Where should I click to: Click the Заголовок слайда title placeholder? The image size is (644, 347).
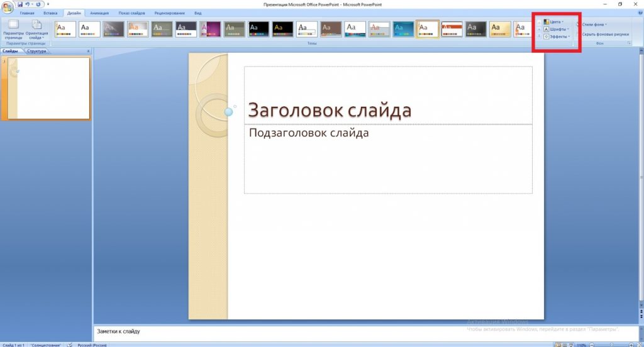[x=388, y=96]
